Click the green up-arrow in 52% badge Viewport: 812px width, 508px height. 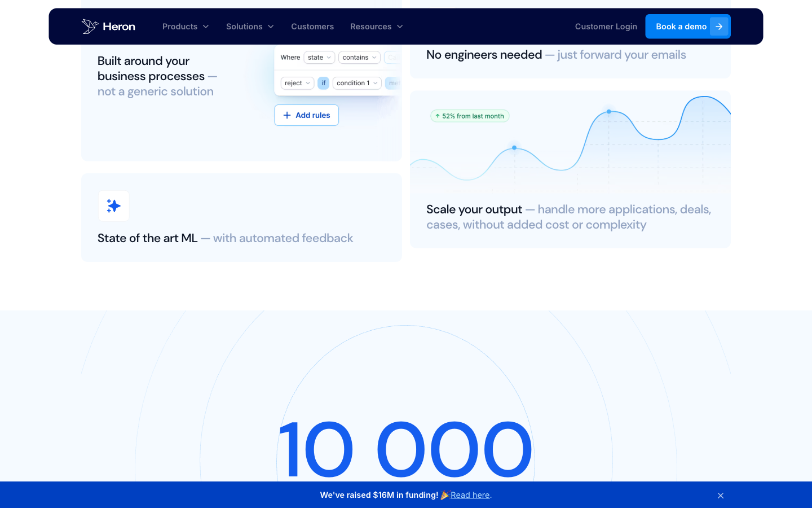tap(438, 116)
